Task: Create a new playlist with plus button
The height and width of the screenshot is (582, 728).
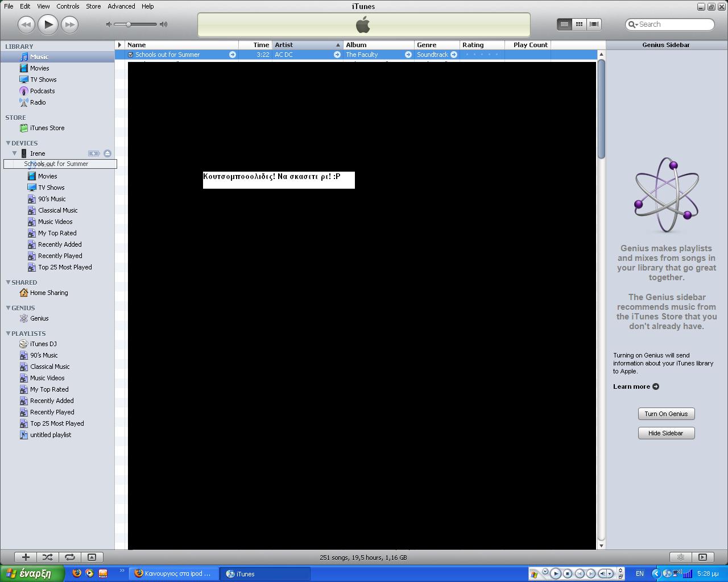Action: click(26, 557)
